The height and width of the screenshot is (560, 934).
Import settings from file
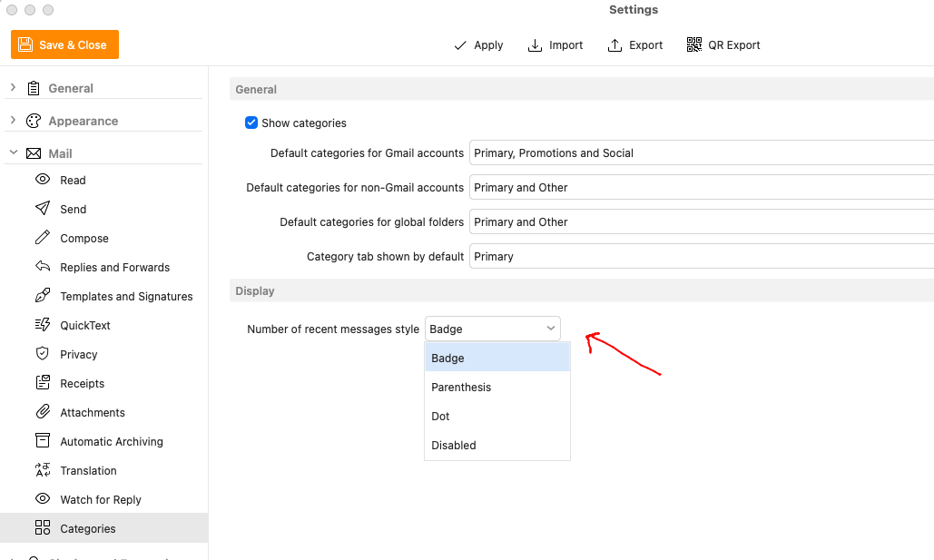click(x=555, y=45)
